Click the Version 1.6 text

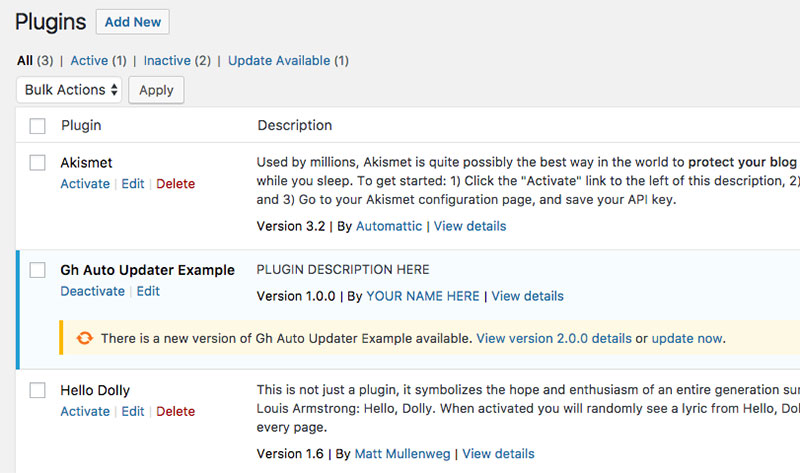click(290, 454)
